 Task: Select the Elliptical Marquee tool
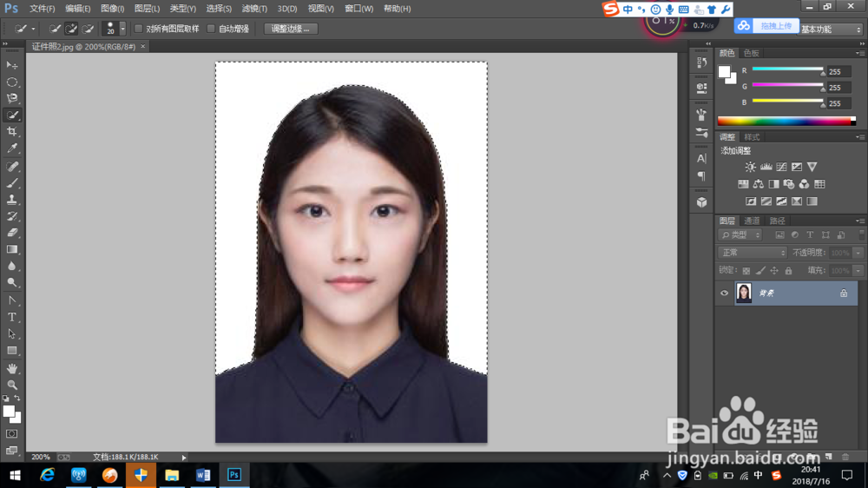coord(11,82)
